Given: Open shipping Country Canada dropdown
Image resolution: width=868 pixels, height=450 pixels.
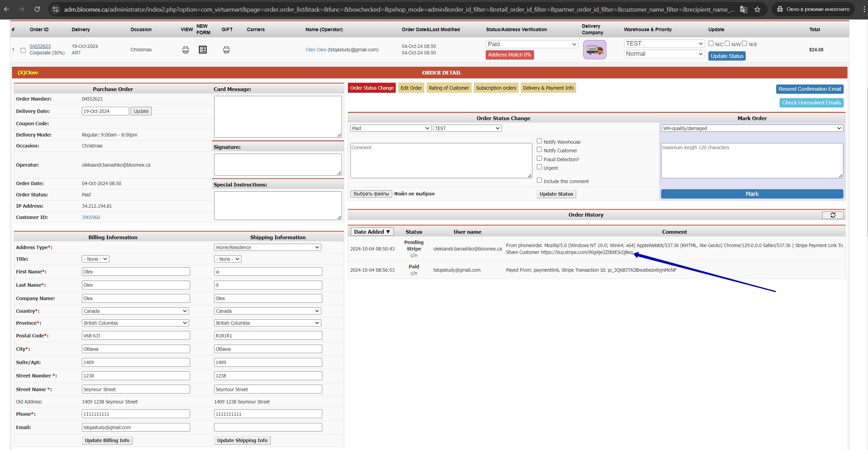Looking at the screenshot, I should 268,311.
